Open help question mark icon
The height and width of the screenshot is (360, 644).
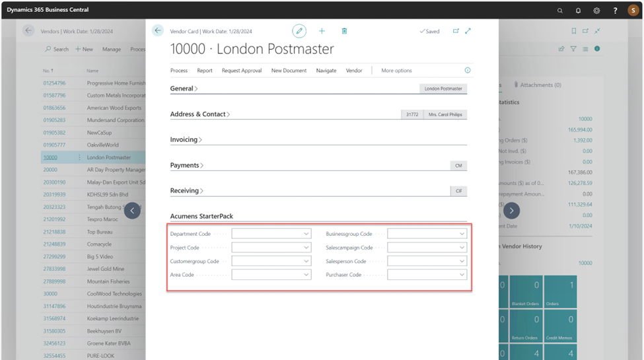[615, 11]
